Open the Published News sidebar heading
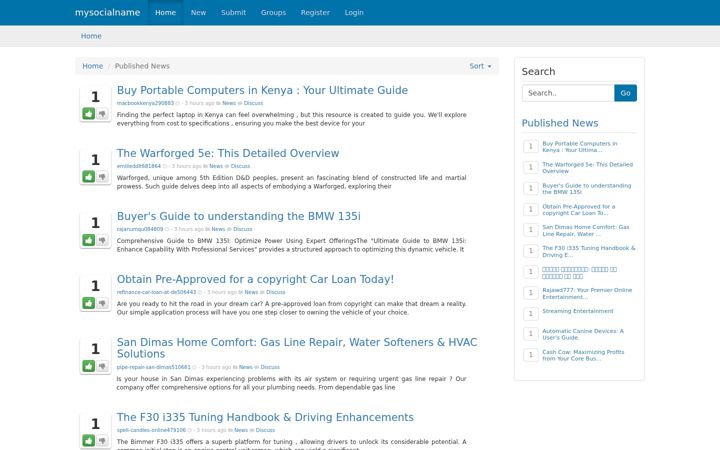 (x=560, y=123)
